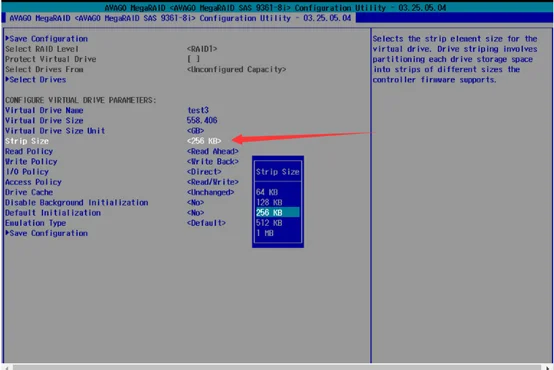The width and height of the screenshot is (554, 370).
Task: Select the Access Policy label
Action: click(33, 182)
